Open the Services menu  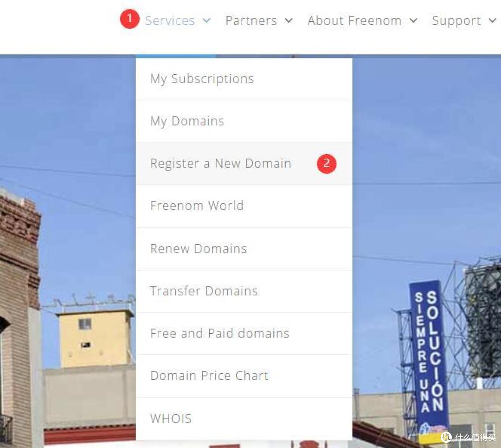(x=170, y=21)
